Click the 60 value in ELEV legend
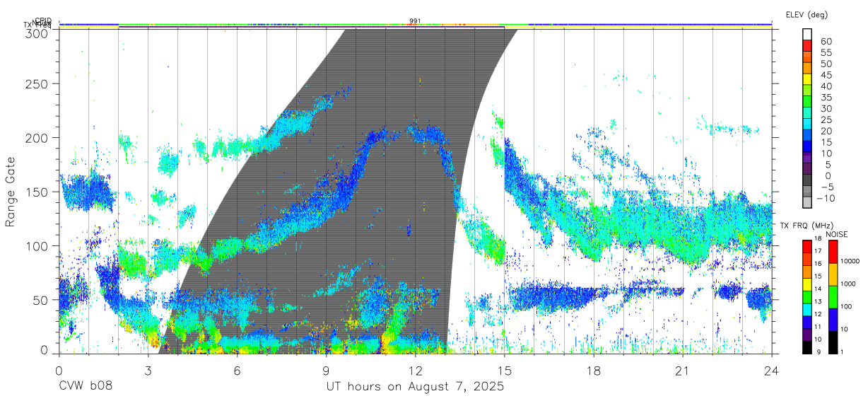Screen dimensions: 868x401 click(x=826, y=42)
